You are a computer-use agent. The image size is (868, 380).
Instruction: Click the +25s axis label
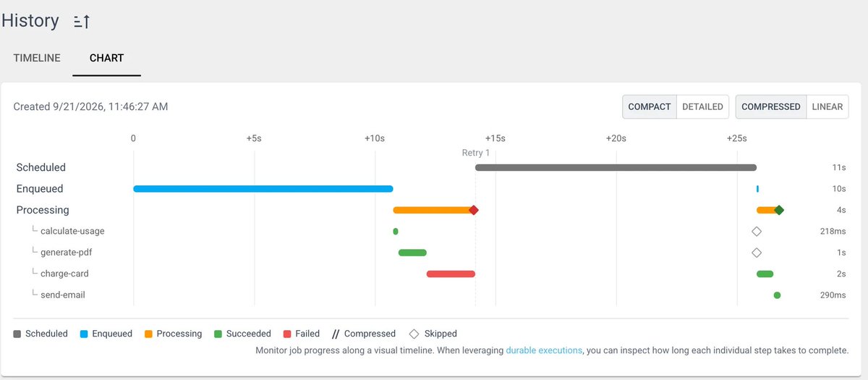tap(737, 138)
